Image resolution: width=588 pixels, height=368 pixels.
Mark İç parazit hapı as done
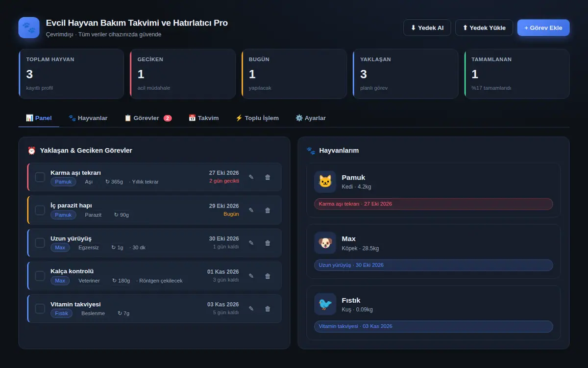[40, 210]
